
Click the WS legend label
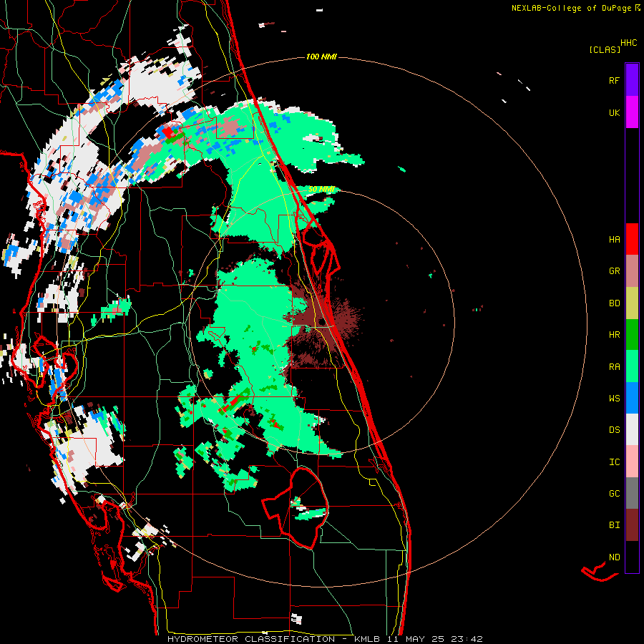(614, 399)
